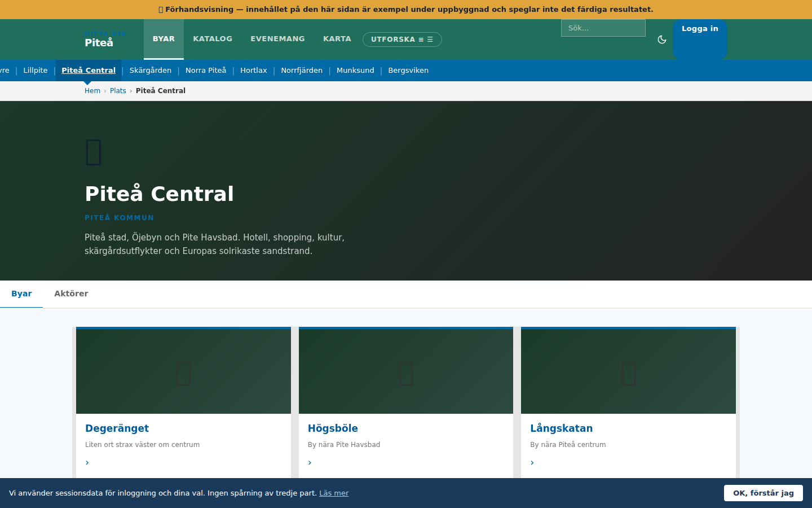Focus the Sök search field
Screen dimensions: 812x508
pyautogui.click(x=603, y=28)
